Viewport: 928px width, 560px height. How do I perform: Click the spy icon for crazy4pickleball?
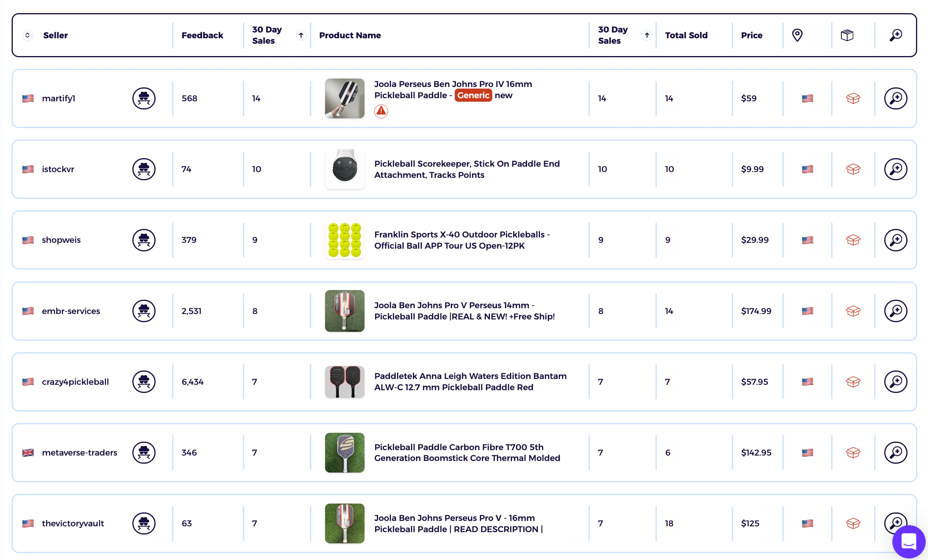[144, 382]
